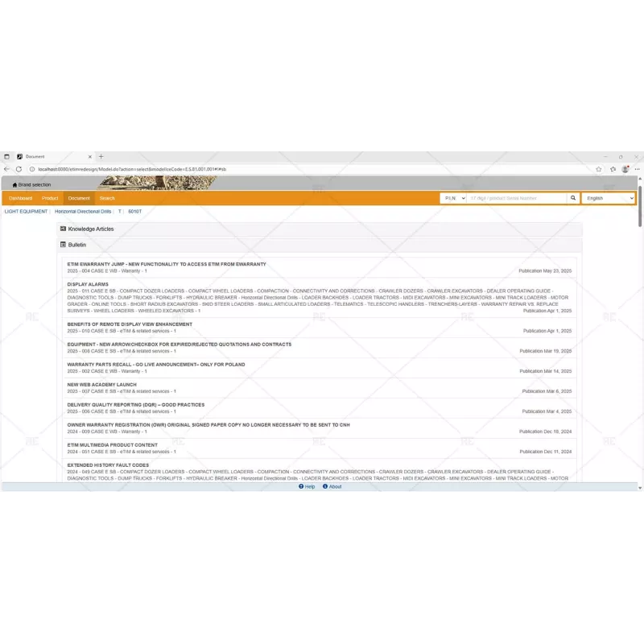Click the Brand selection home icon

tap(14, 184)
